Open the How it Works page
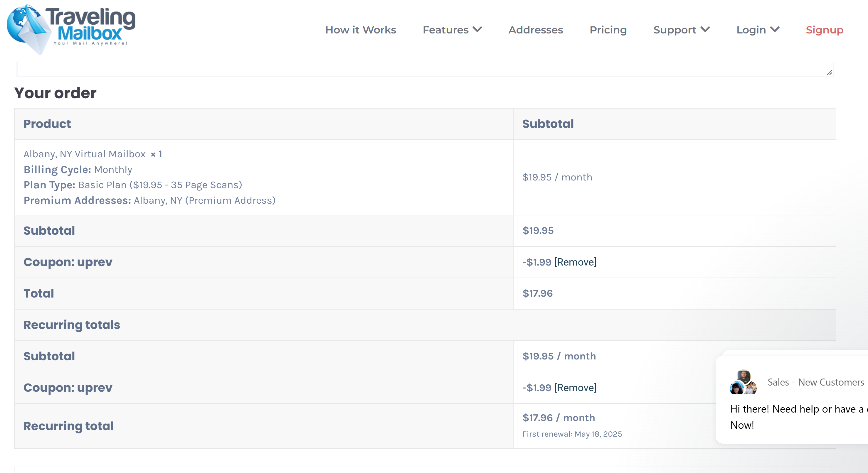Viewport: 868px width, 473px height. coord(361,30)
